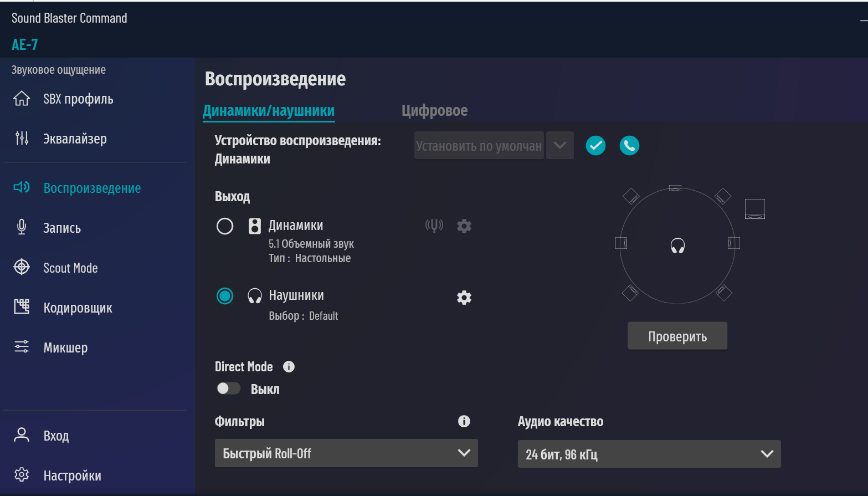Open Динамики settings gear
Screen dimensions: 868x496
464,226
